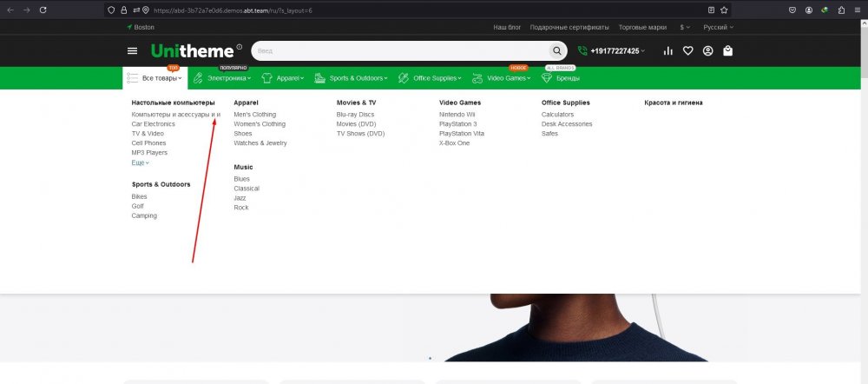Click the browser forward arrow
Viewport: 868px width, 384px height.
point(27,10)
